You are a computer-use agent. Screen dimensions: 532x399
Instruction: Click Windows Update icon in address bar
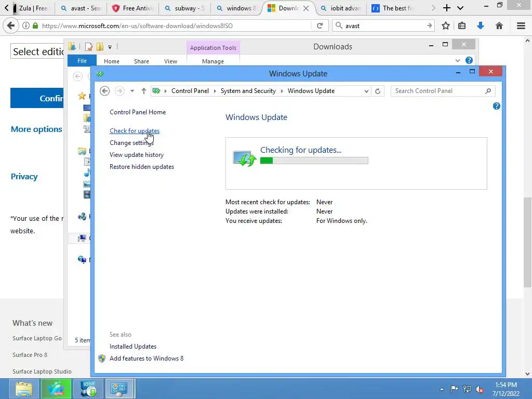pos(156,91)
